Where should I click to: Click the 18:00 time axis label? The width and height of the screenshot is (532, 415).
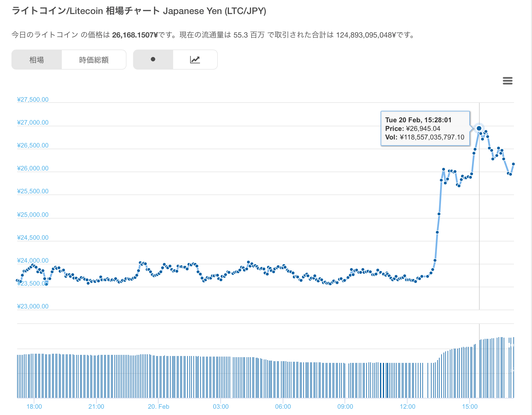click(34, 406)
